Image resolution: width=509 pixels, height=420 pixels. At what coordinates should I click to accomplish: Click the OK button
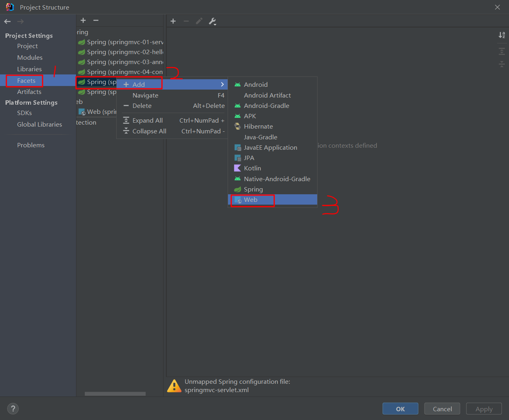coord(400,409)
